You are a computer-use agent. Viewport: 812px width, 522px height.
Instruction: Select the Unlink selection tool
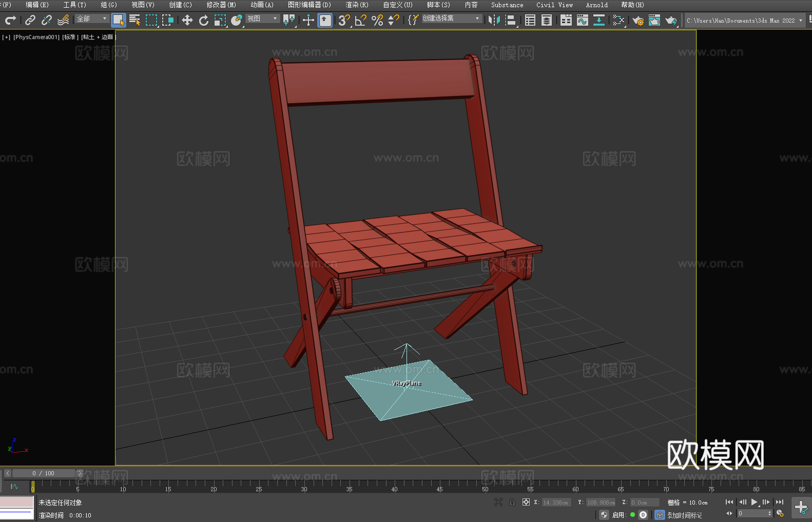point(47,20)
